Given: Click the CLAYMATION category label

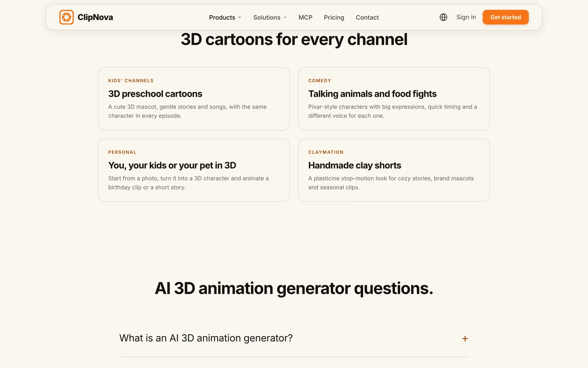Looking at the screenshot, I should 326,152.
